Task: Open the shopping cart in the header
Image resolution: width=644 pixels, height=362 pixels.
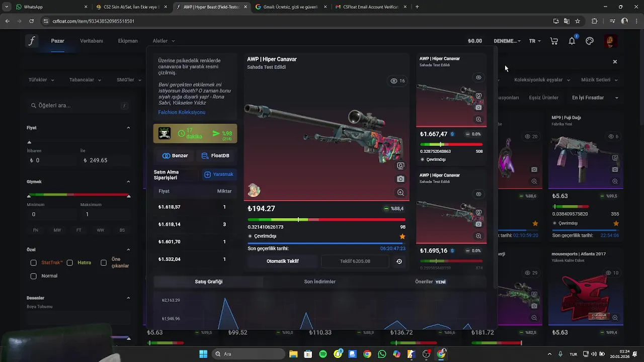Action: click(554, 41)
